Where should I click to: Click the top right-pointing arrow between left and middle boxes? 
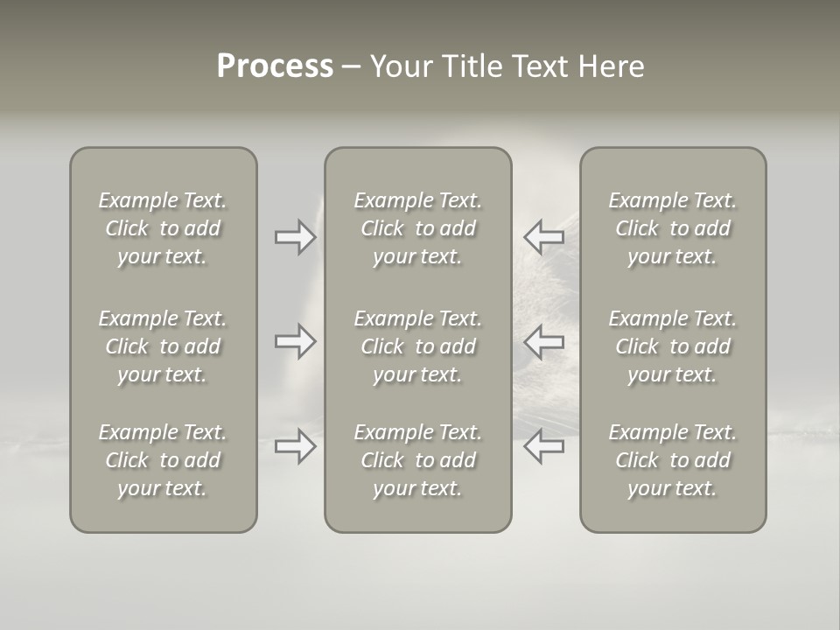click(x=295, y=237)
